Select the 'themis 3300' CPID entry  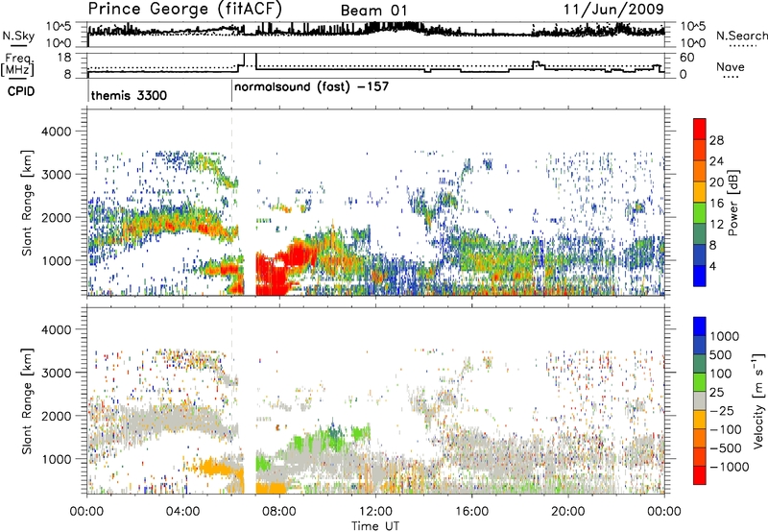click(x=129, y=95)
